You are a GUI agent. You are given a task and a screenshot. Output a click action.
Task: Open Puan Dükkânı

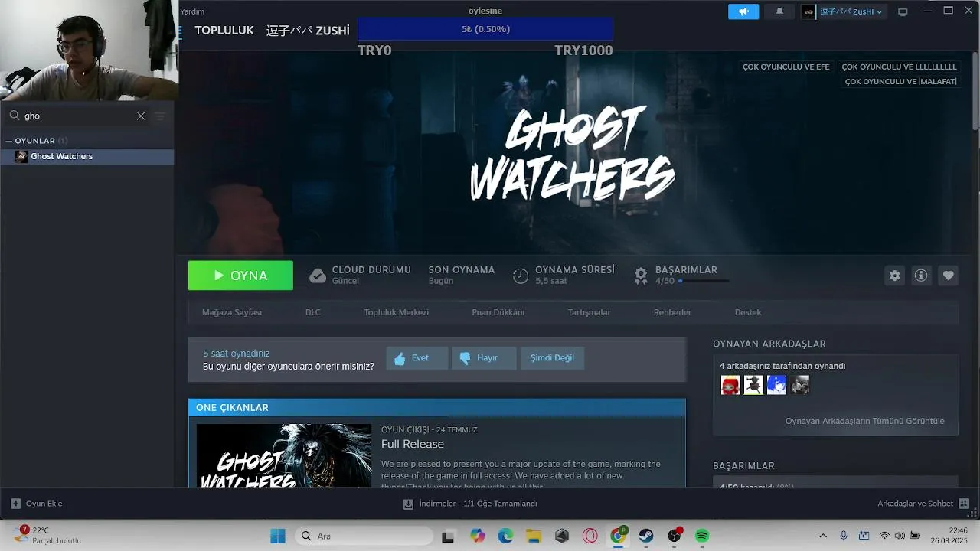coord(498,312)
